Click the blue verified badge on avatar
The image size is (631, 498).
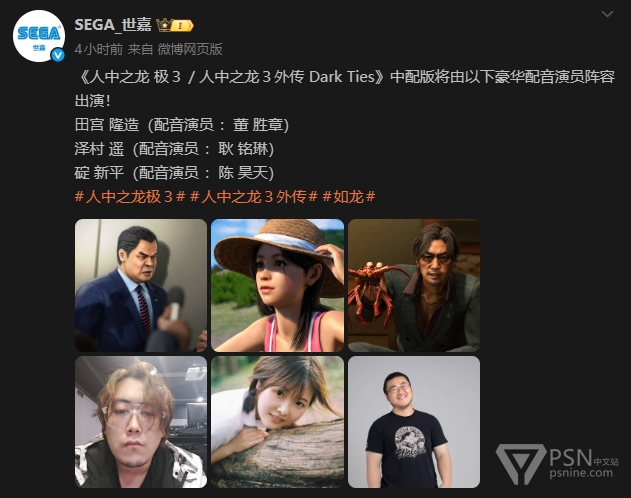58,55
